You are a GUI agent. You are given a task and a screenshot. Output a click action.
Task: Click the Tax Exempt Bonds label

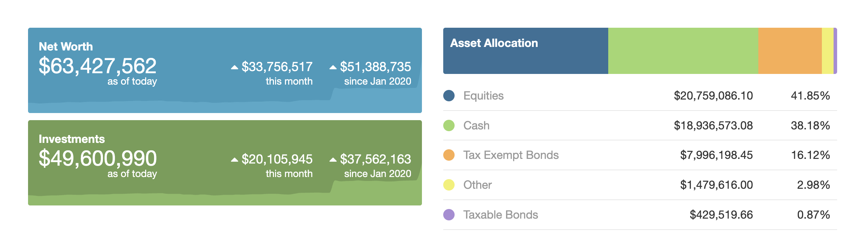[511, 155]
